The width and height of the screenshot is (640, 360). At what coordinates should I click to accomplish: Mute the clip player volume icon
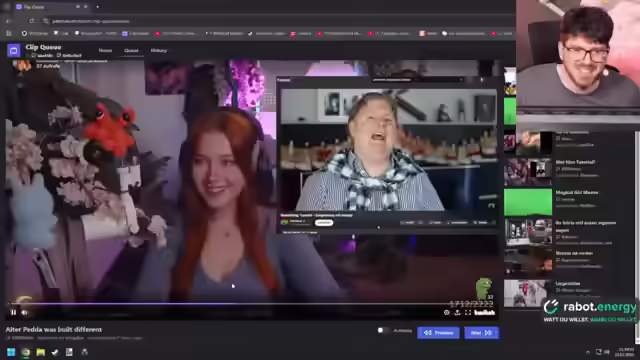[24, 312]
